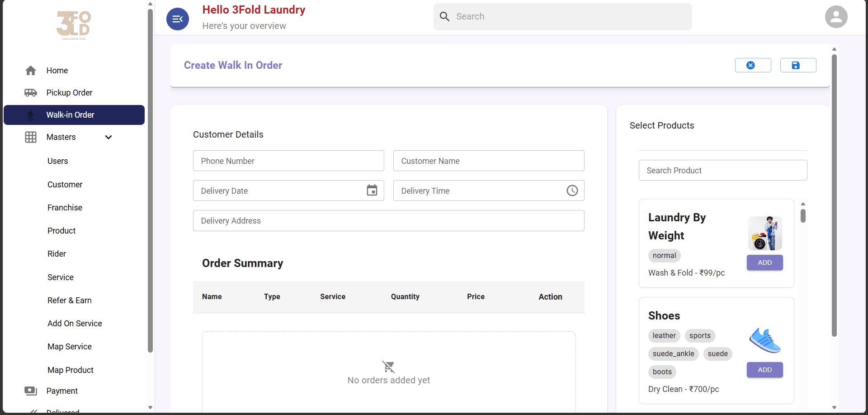Screen dimensions: 868x415
Task: Click 'No orders added yet' message
Action: (389, 381)
